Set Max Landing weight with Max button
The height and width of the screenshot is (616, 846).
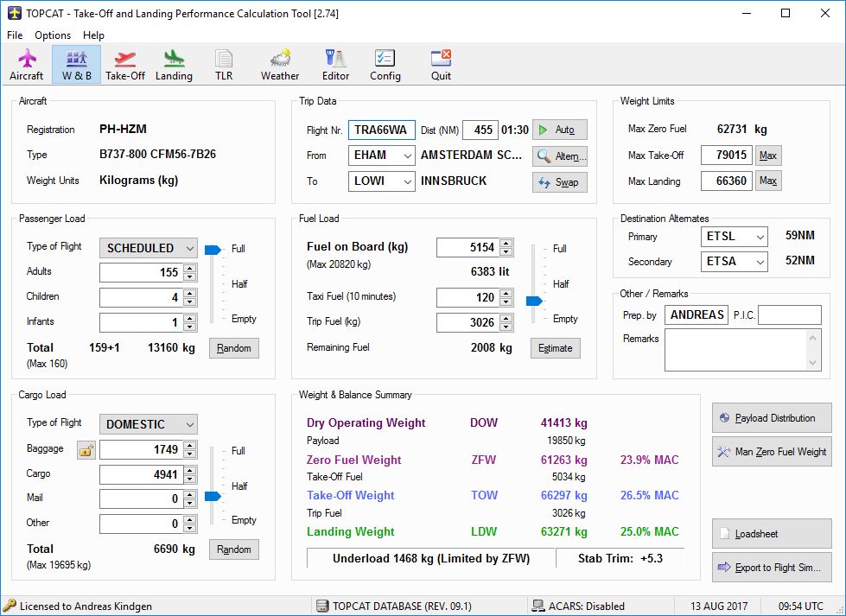click(x=767, y=181)
